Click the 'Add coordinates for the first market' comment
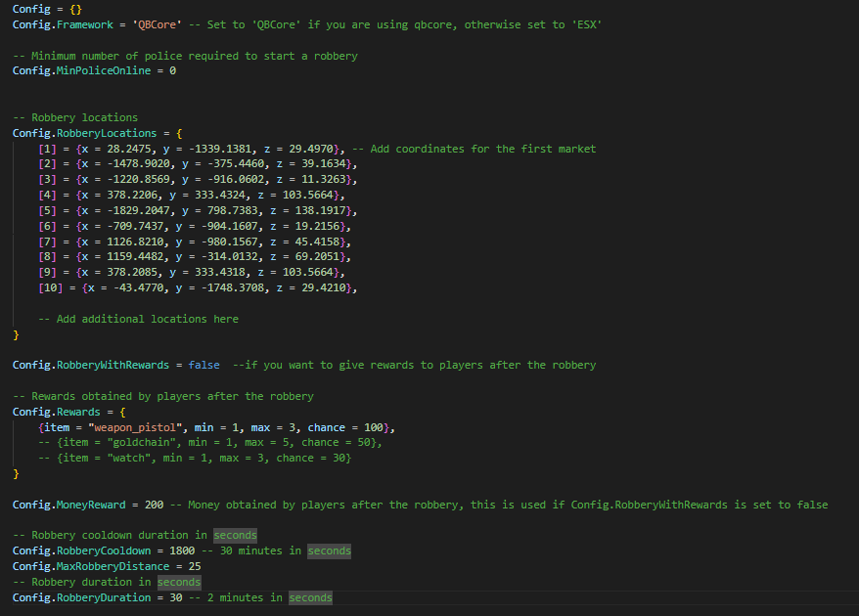 pos(474,149)
